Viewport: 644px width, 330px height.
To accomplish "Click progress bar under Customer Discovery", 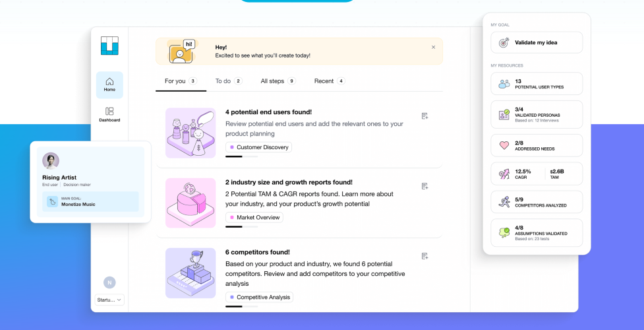I will [241, 157].
